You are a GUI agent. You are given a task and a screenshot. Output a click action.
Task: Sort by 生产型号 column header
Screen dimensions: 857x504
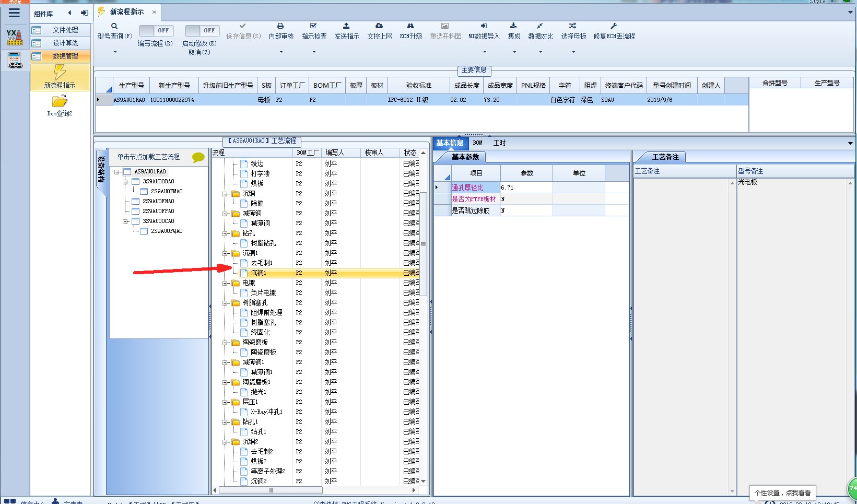pyautogui.click(x=132, y=85)
